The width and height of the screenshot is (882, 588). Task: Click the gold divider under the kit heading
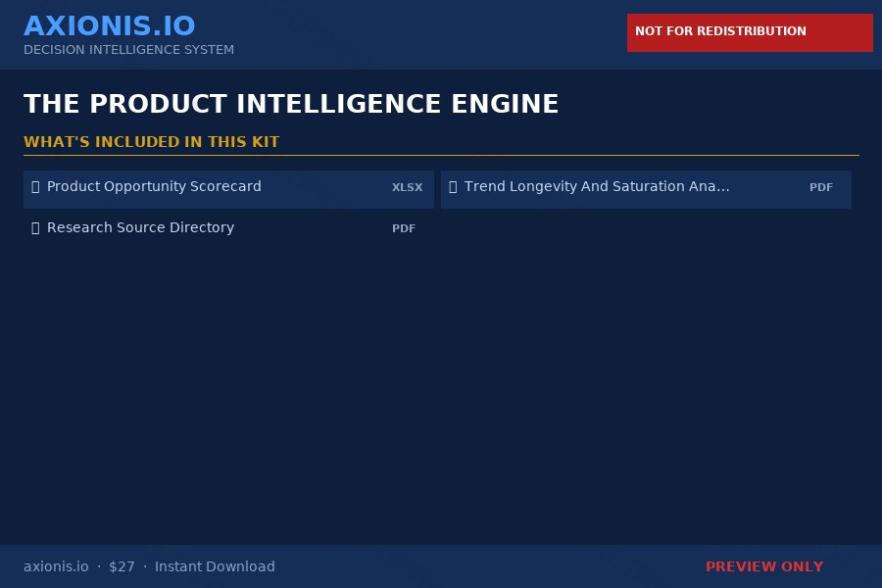[441, 157]
